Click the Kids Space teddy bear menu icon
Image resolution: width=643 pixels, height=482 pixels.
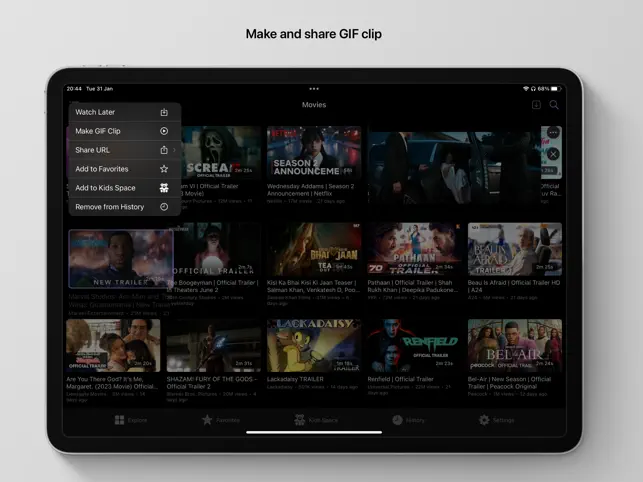point(164,187)
